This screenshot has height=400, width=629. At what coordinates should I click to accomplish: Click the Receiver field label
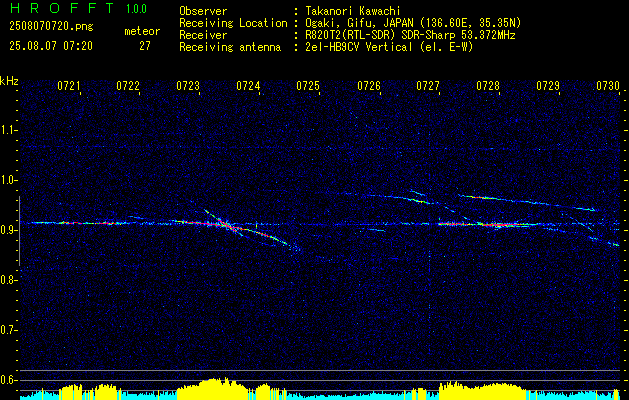click(203, 35)
